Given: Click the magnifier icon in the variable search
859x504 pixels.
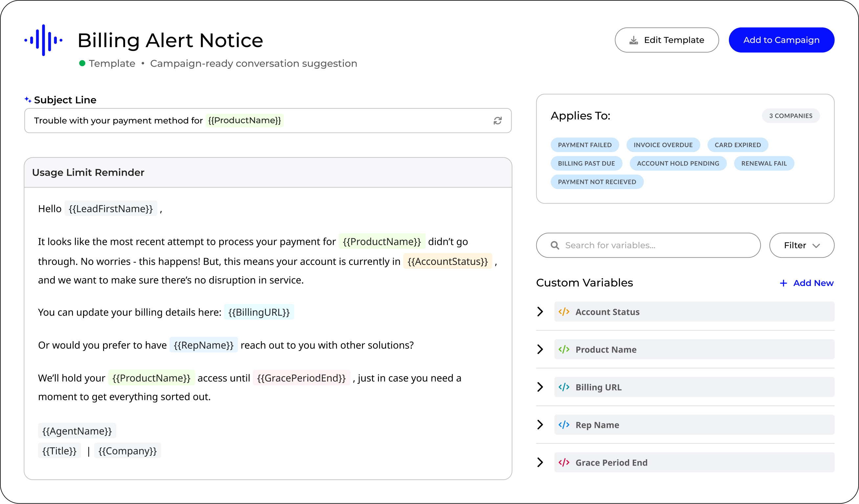Looking at the screenshot, I should click(555, 245).
